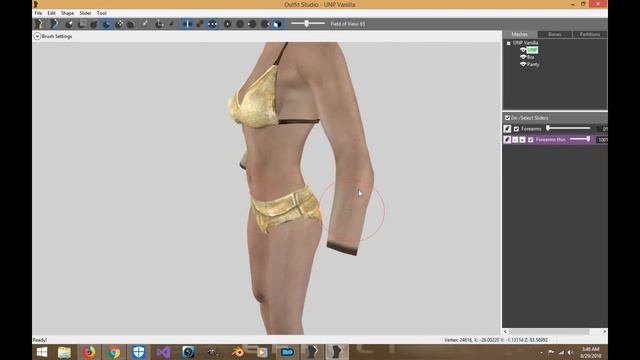Open File Explorer from the taskbar

coord(64,352)
